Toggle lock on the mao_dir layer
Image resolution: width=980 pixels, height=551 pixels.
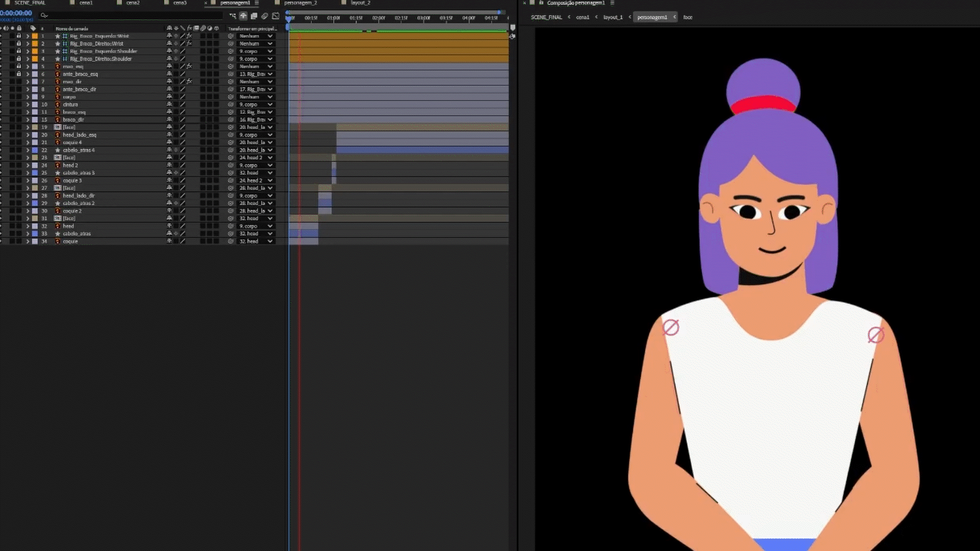[x=19, y=82]
